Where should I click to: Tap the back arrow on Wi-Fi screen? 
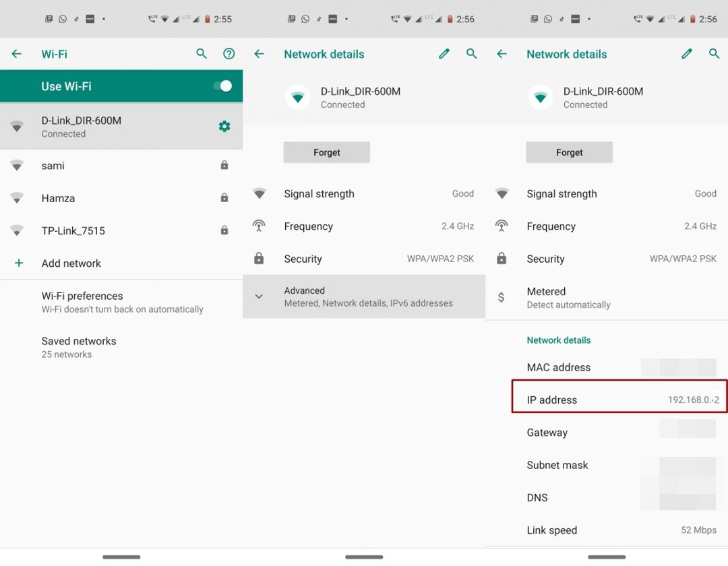point(17,54)
